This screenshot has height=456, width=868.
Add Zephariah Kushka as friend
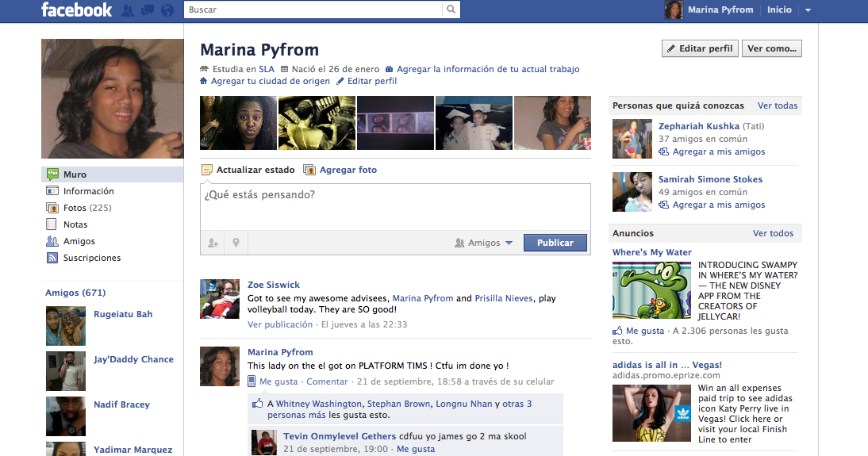(718, 151)
